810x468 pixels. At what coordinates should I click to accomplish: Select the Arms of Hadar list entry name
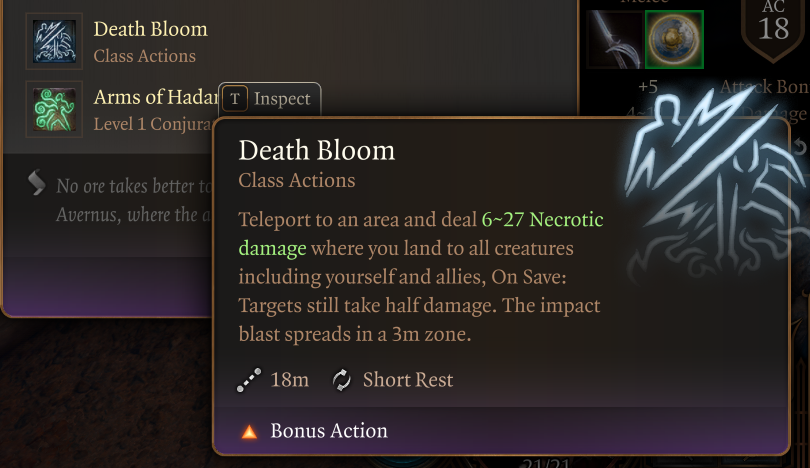point(156,97)
